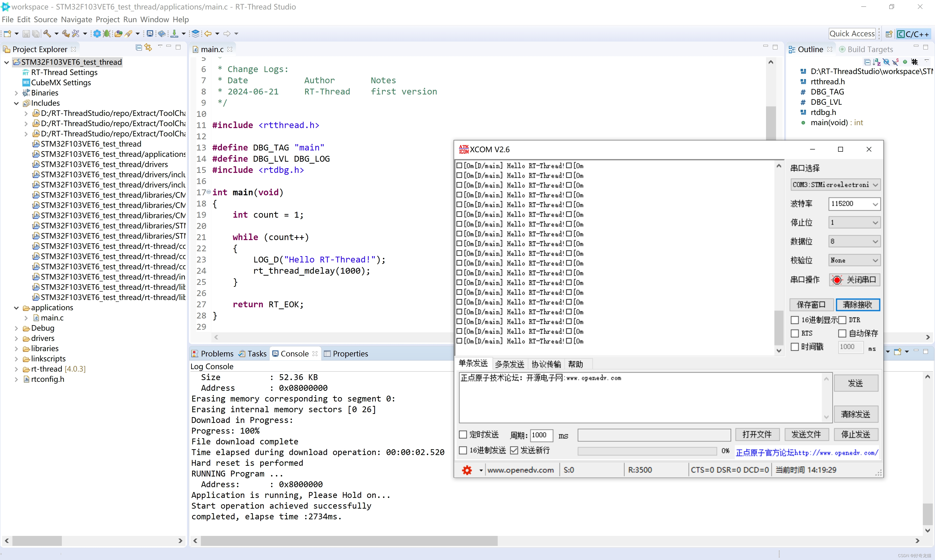Toggle Link with Editor in Project Explorer
Image resolution: width=935 pixels, height=560 pixels.
(148, 47)
